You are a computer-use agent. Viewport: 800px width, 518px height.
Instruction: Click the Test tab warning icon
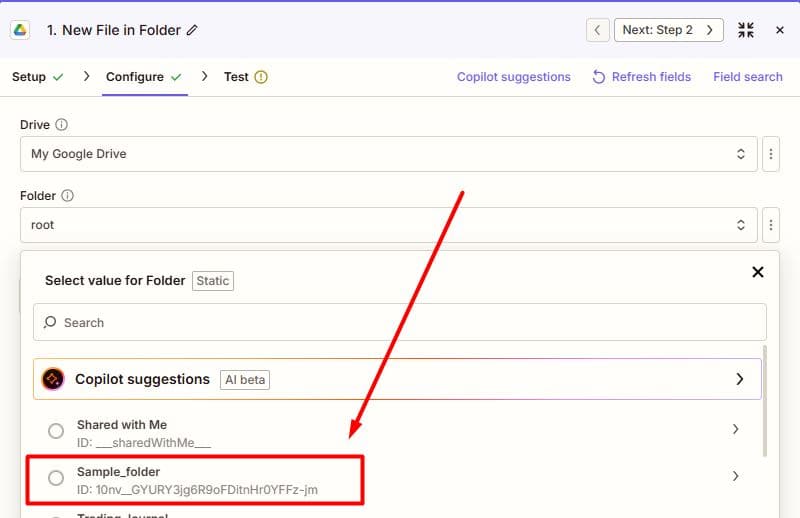coord(261,77)
